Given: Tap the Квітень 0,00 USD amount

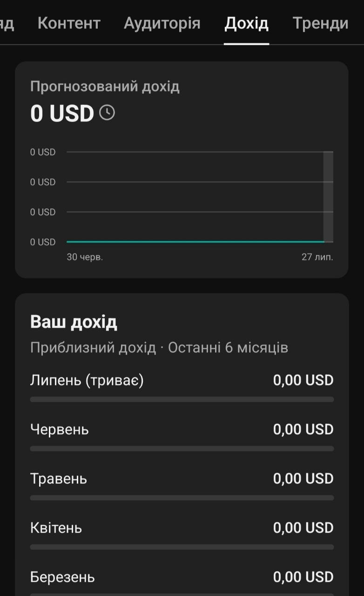Looking at the screenshot, I should point(303,528).
